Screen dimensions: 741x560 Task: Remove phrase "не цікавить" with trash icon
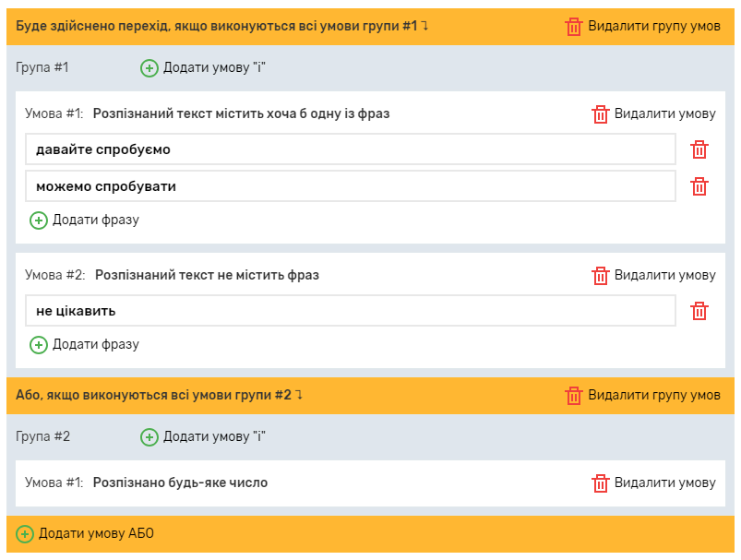coord(699,311)
